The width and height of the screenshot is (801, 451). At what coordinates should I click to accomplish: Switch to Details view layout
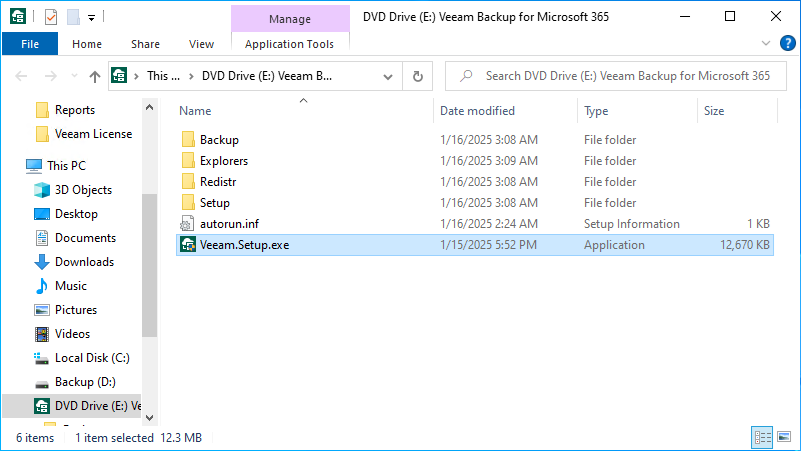coord(762,437)
